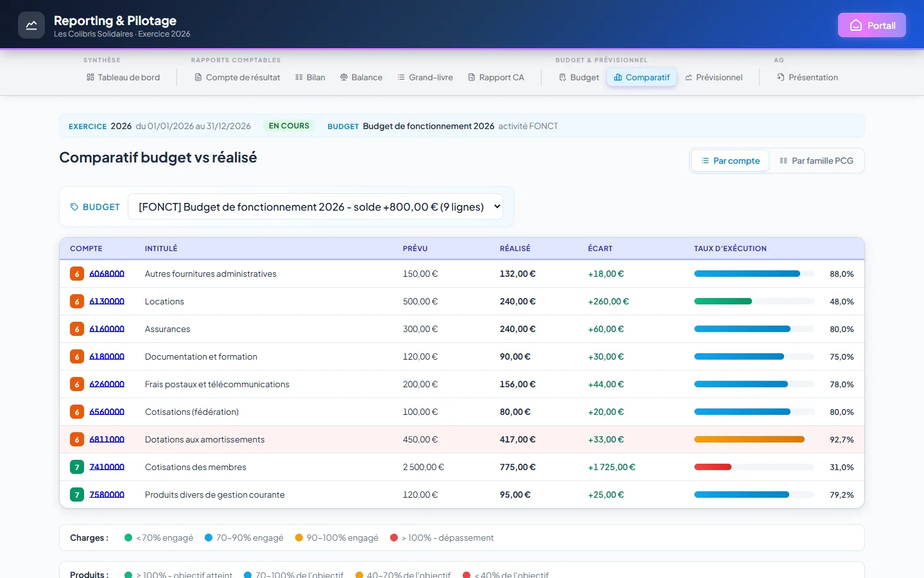This screenshot has height=578, width=924.
Task: Open account link 6160000
Action: 107,329
